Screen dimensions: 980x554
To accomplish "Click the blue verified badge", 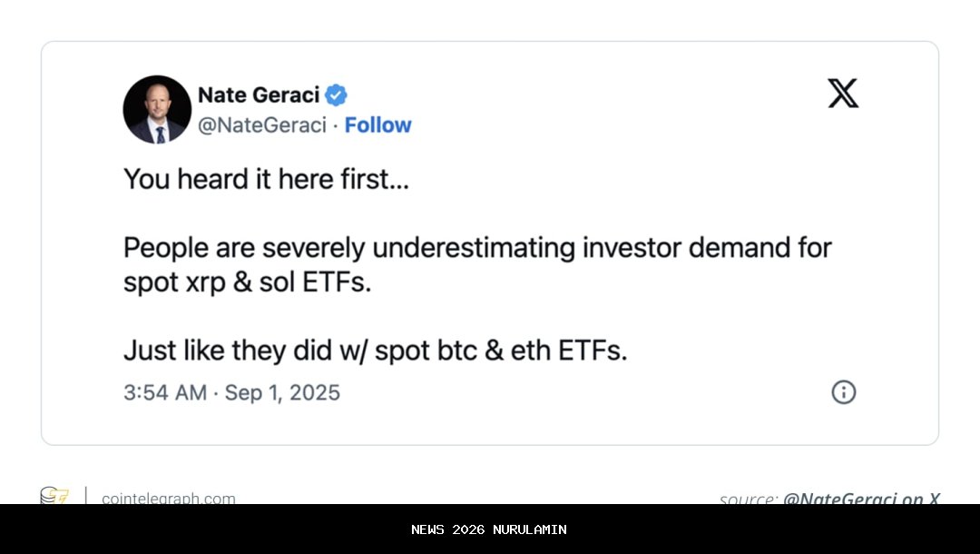I will 337,94.
